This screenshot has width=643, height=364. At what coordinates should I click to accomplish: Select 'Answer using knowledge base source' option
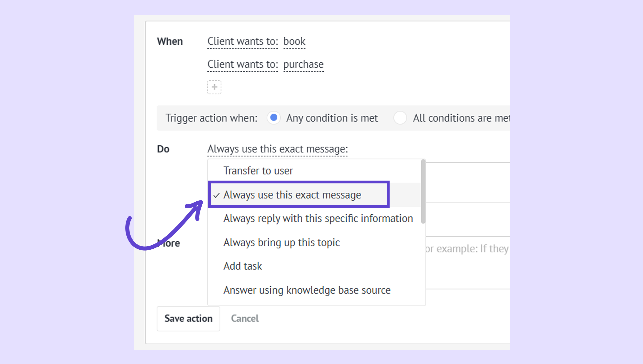(x=307, y=290)
